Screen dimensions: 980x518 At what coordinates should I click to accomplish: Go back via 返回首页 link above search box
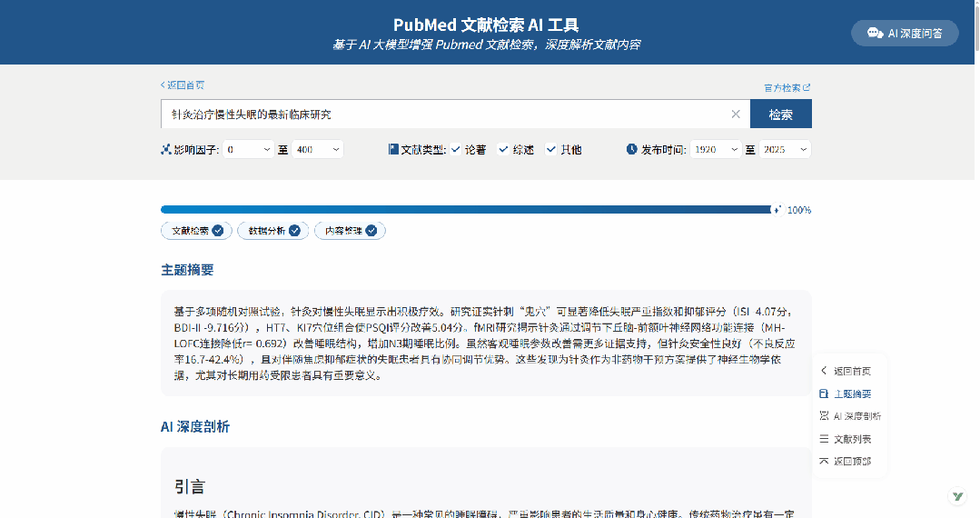click(183, 85)
